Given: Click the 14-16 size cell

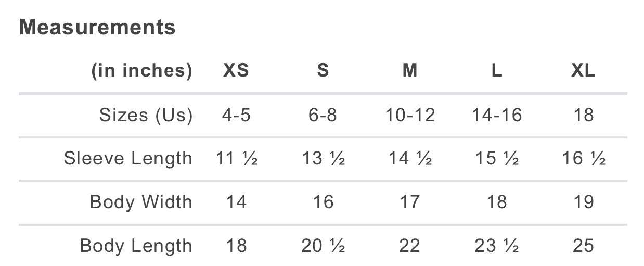Looking at the screenshot, I should click(497, 115).
